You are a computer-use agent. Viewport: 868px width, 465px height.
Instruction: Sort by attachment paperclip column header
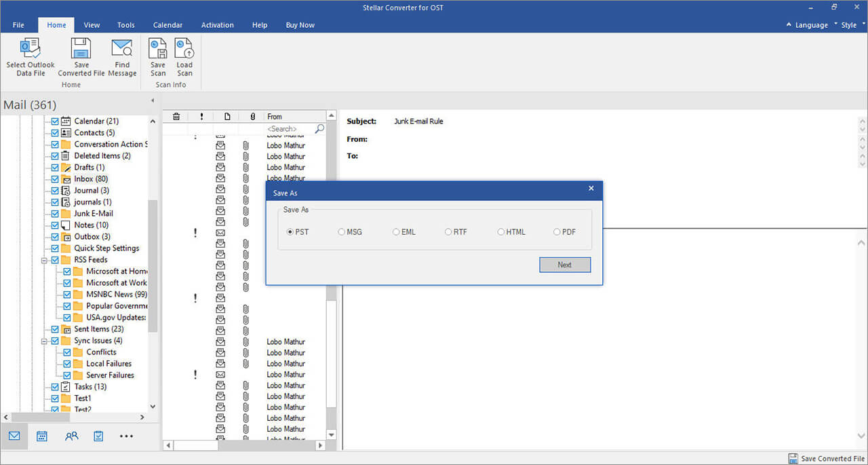(252, 117)
